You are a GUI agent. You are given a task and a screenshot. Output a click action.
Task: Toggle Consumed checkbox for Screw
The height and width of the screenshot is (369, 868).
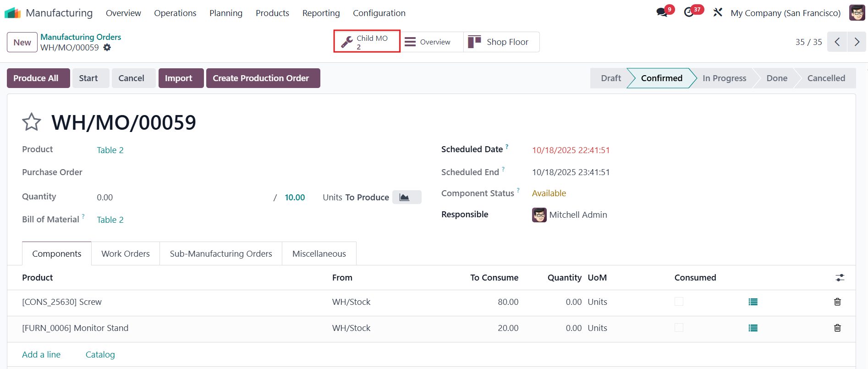679,302
